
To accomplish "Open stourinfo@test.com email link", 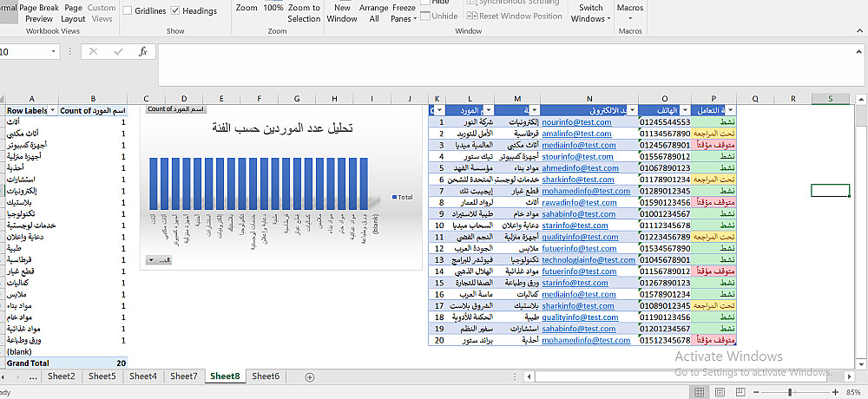I will coord(577,157).
